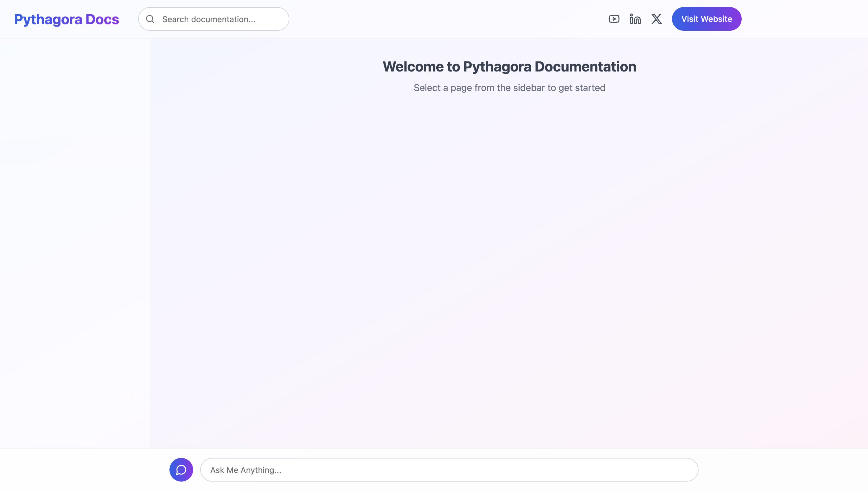
Task: Click the 'Select a page from the sidebar' subtitle
Action: (x=509, y=88)
